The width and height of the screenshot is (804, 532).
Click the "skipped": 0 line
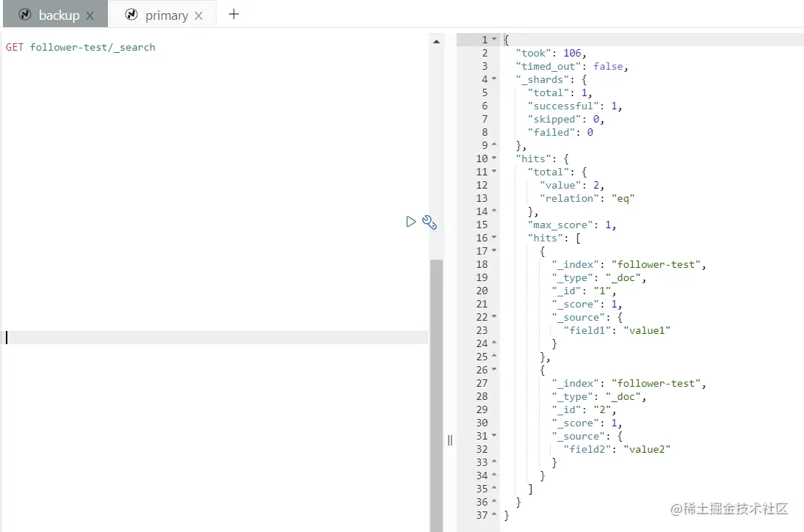pyautogui.click(x=566, y=120)
